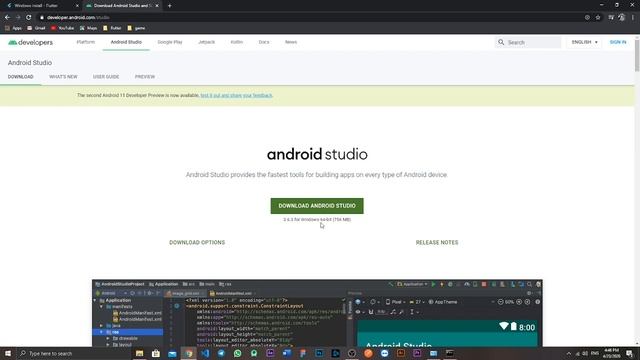Bookmark this page with the star icon
The image size is (640, 360).
tap(598, 18)
